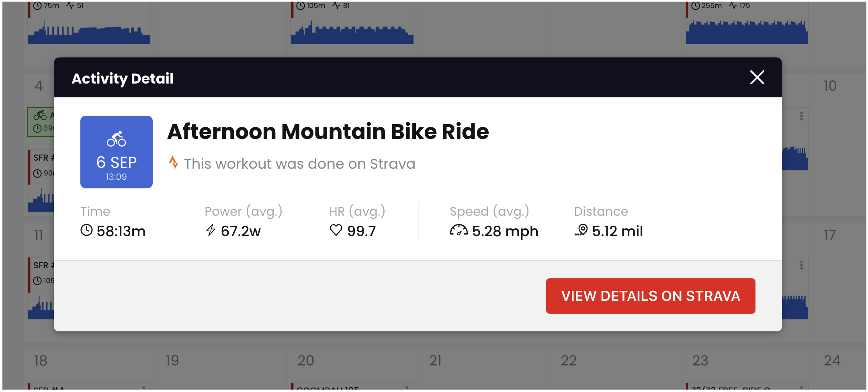The width and height of the screenshot is (868, 392).
Task: Select calendar day 21
Action: (436, 361)
